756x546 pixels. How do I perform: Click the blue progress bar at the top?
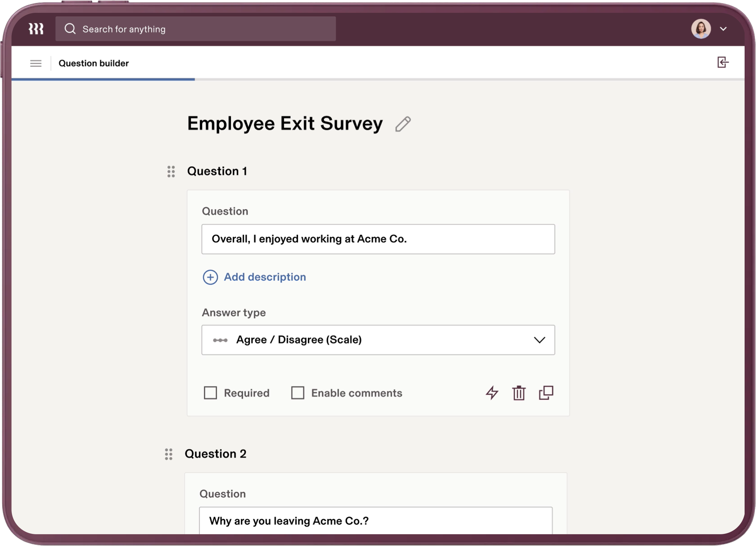click(103, 79)
